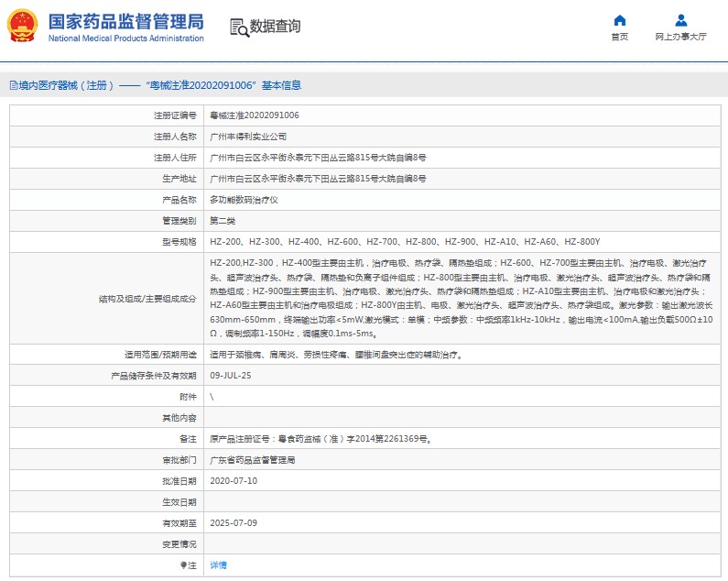Viewport: 728px width, 581px height.
Task: Click the 注册证编号 row label
Action: (175, 115)
